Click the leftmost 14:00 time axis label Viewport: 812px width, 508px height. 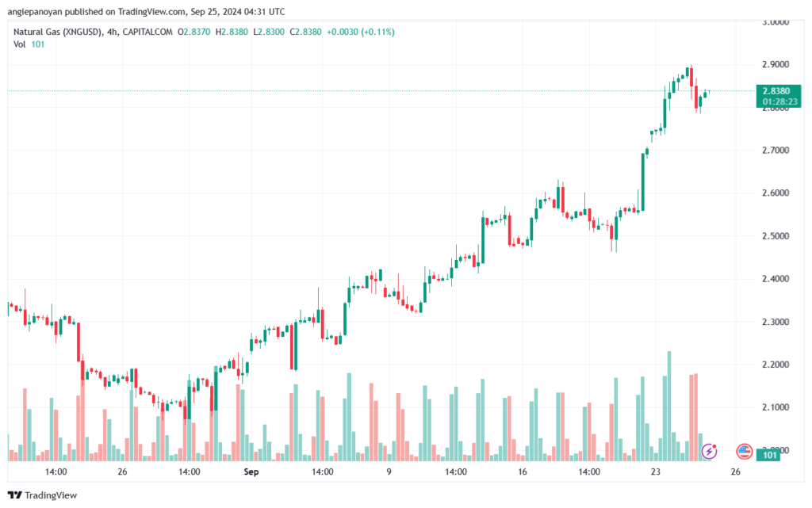tap(56, 472)
